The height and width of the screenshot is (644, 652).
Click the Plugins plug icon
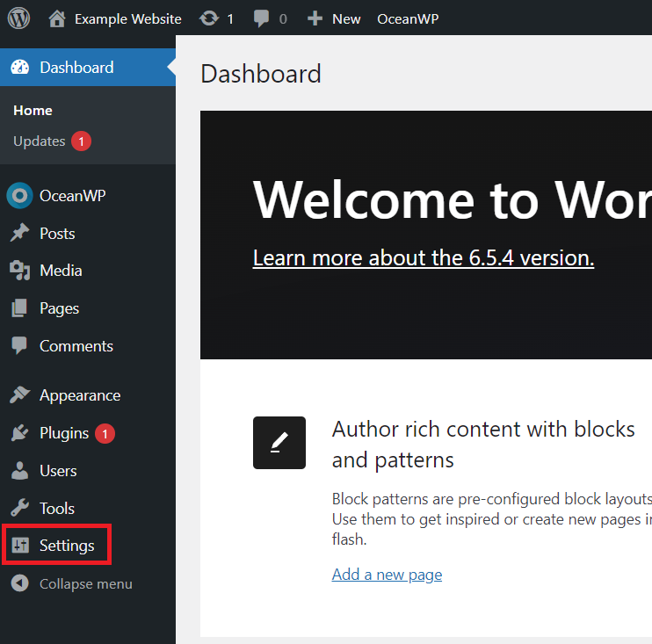[19, 433]
